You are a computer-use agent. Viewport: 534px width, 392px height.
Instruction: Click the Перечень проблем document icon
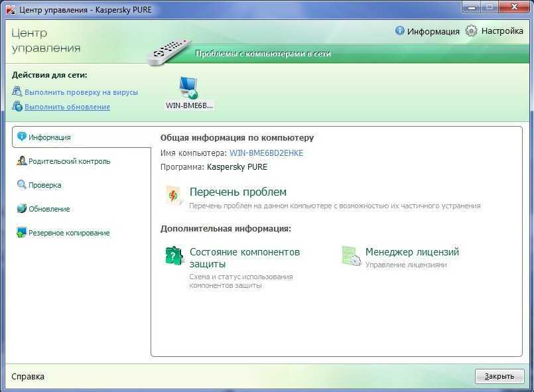(x=174, y=196)
